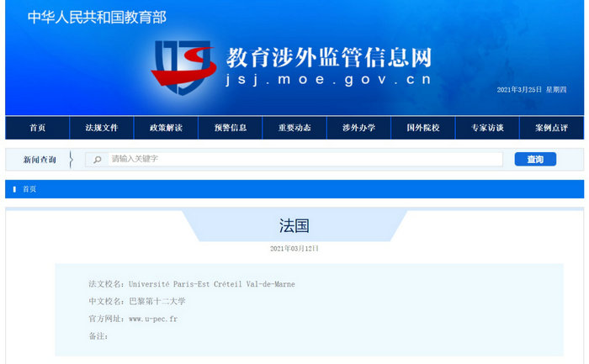Open the 政策解读 navigation tab

click(166, 128)
